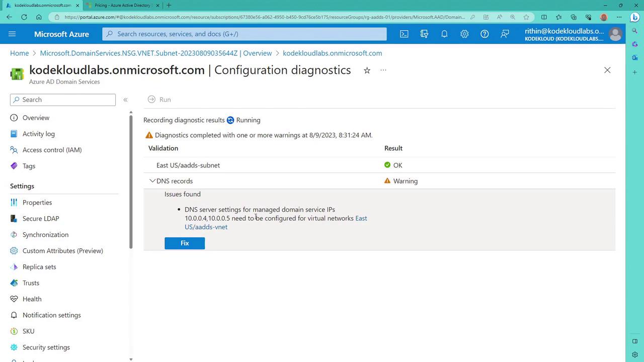This screenshot has width=644, height=362.
Task: Open the feedback icon in header
Action: [x=505, y=34]
